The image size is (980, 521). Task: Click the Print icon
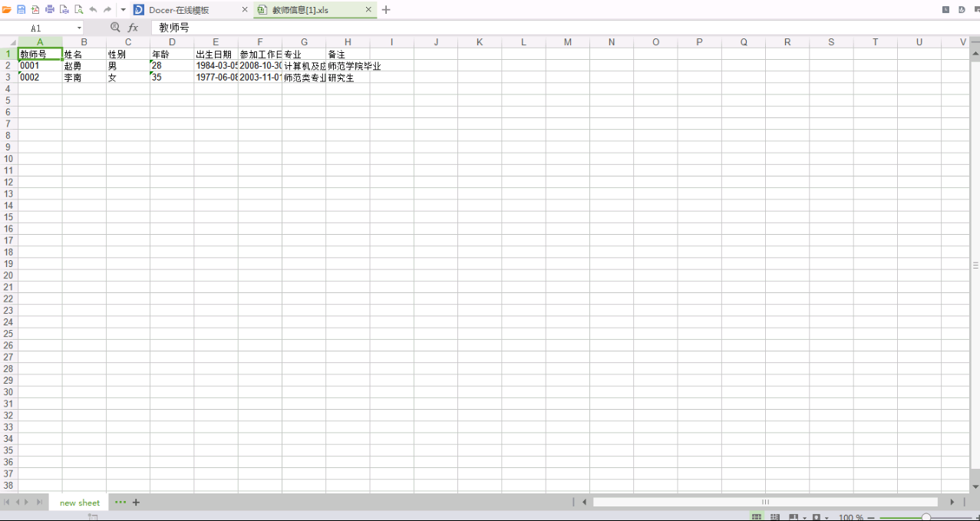click(x=50, y=10)
